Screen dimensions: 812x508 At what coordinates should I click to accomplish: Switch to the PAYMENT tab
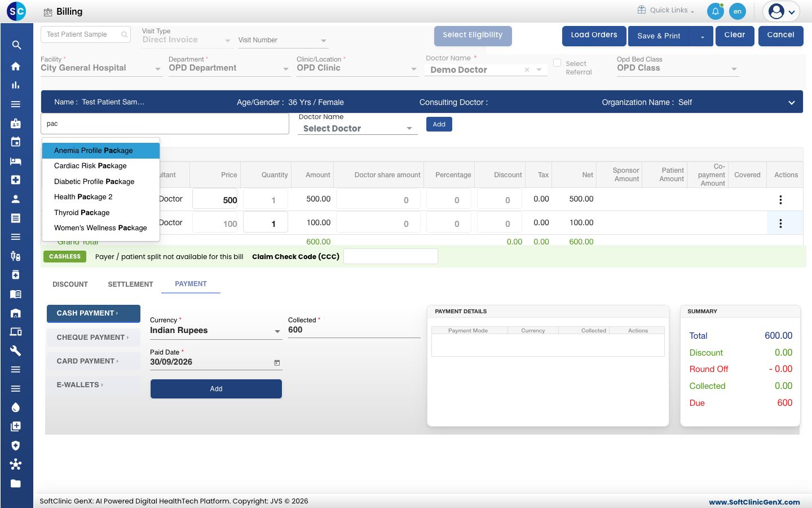[191, 284]
